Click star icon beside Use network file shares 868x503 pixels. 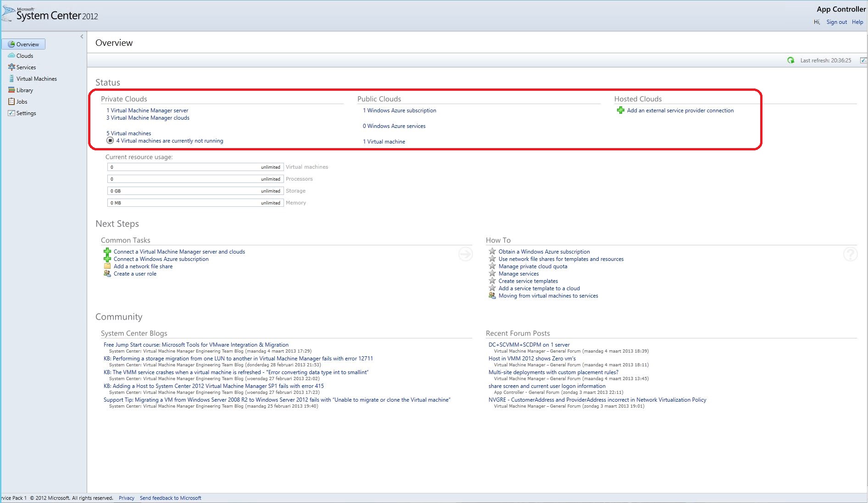(492, 259)
